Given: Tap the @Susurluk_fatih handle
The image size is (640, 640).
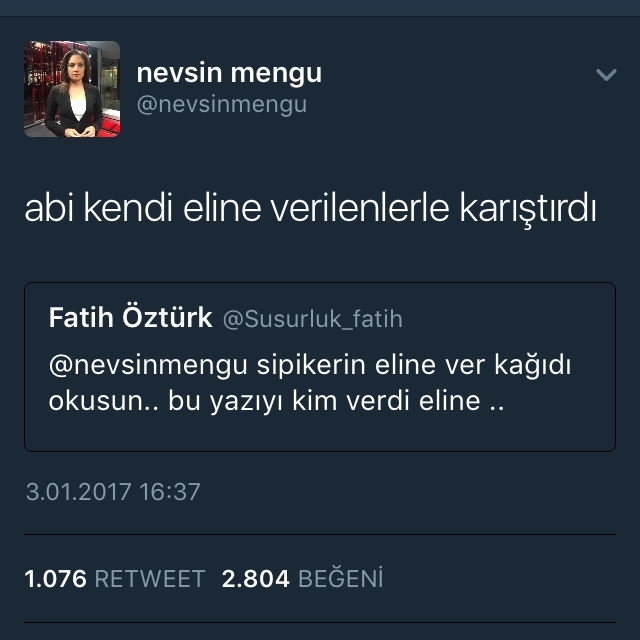Looking at the screenshot, I should point(313,319).
